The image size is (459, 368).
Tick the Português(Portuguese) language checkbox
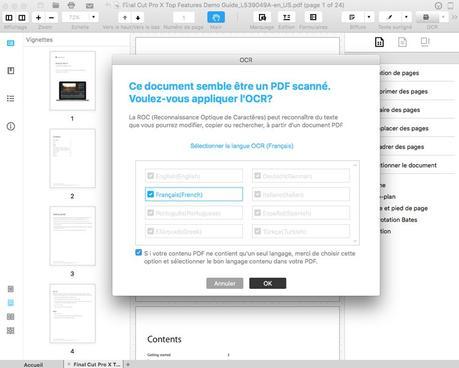click(x=151, y=212)
